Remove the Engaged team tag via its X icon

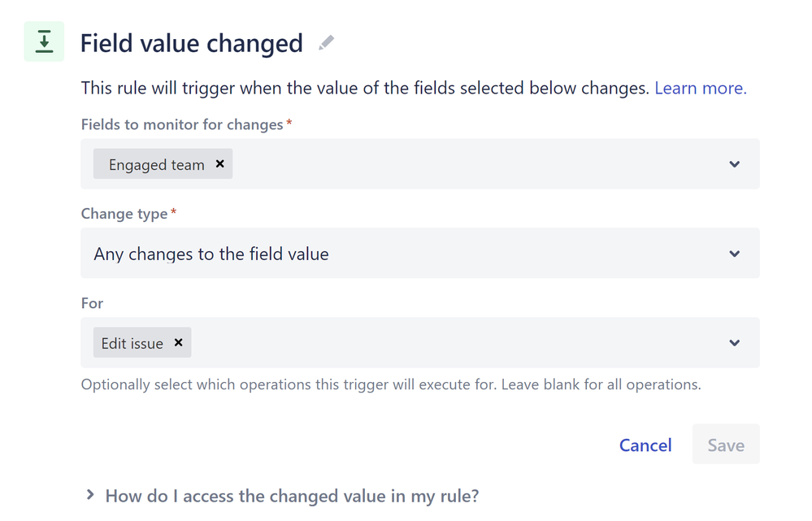(x=219, y=163)
